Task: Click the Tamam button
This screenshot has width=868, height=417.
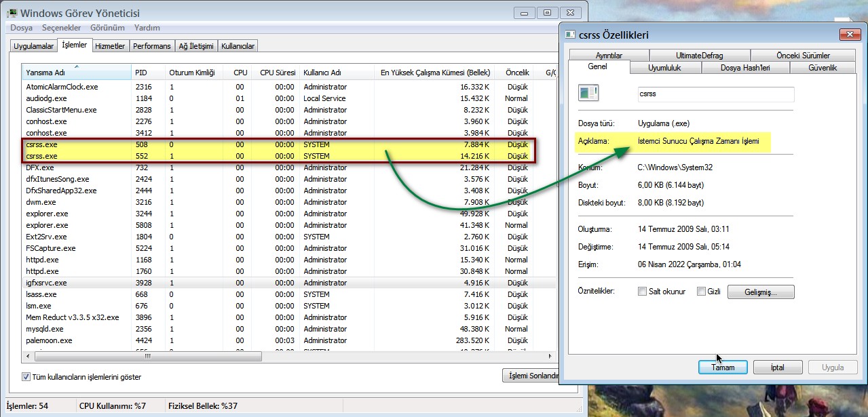Action: pos(723,368)
